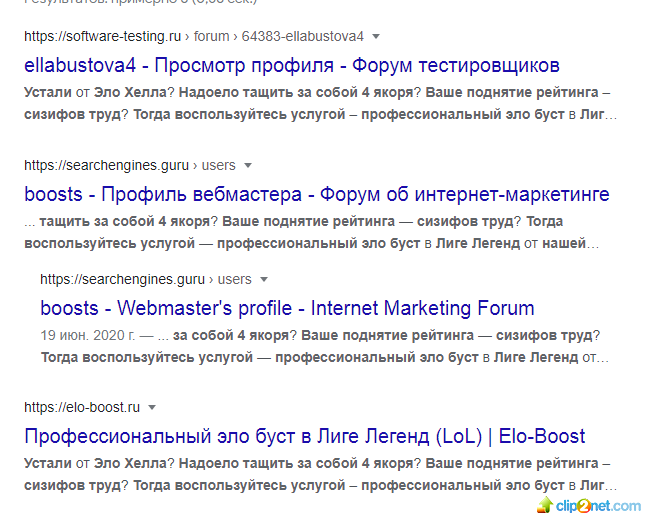Click the 64383-ellabustova4 breadcrumb segment
645x516 pixels.
[x=302, y=36]
